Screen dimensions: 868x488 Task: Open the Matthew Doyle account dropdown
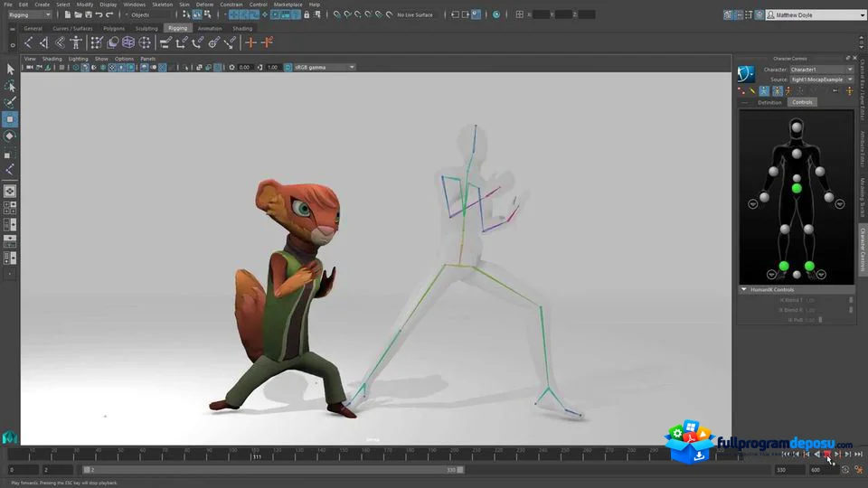click(816, 15)
